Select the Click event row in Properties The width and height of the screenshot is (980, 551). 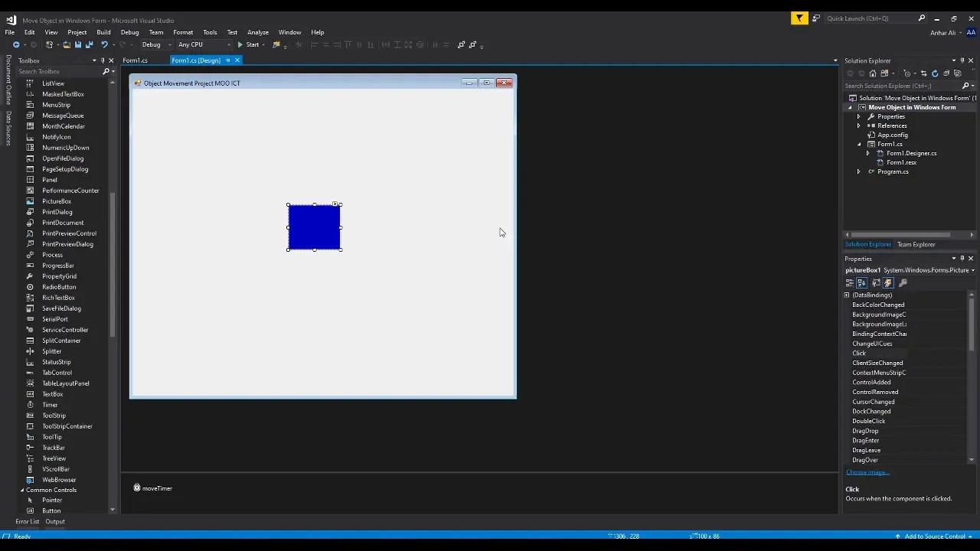(x=859, y=353)
